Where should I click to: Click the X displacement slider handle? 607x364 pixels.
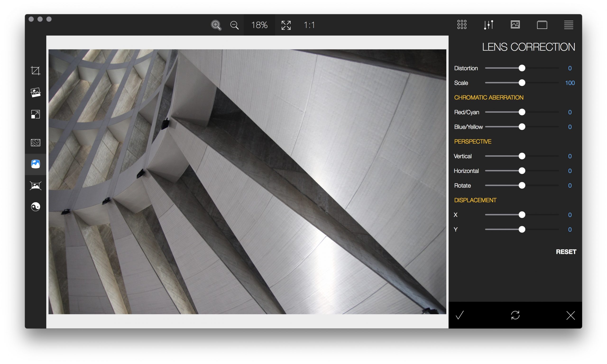[522, 215]
